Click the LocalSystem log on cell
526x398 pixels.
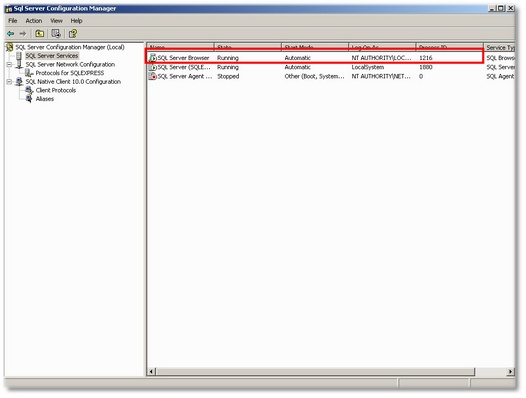(x=368, y=67)
